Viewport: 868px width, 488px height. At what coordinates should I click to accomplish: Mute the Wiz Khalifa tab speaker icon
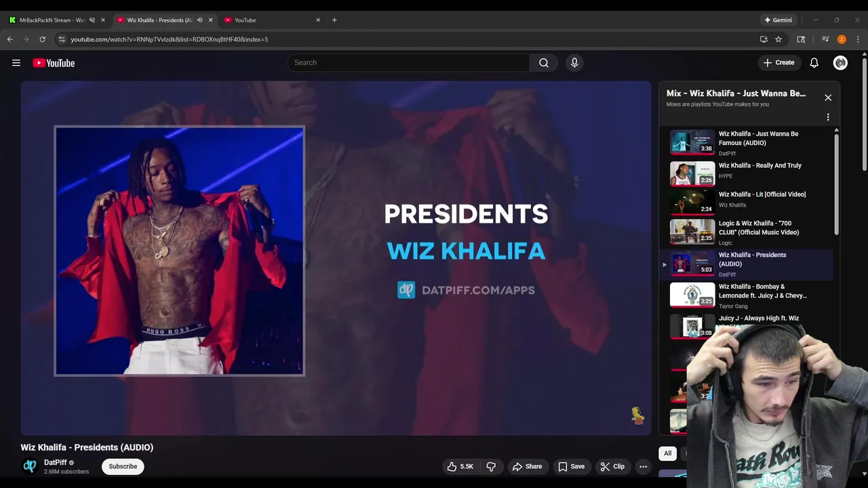[x=199, y=20]
